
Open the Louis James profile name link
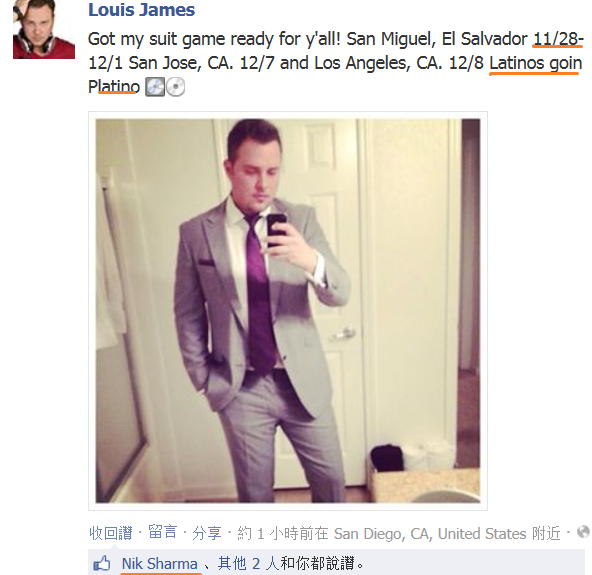tap(142, 10)
